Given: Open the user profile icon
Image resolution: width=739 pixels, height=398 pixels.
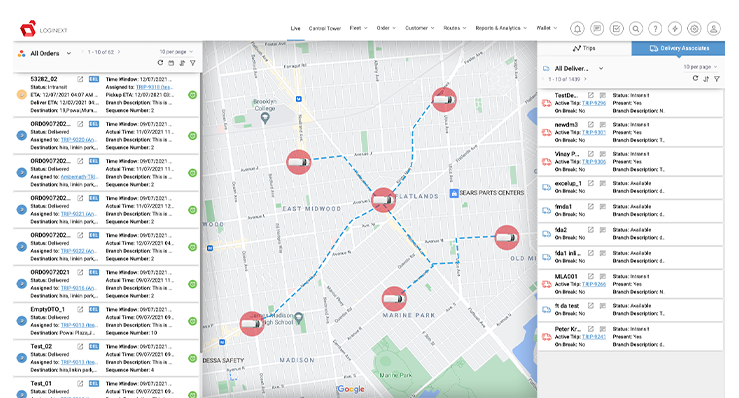Looking at the screenshot, I should coord(714,29).
